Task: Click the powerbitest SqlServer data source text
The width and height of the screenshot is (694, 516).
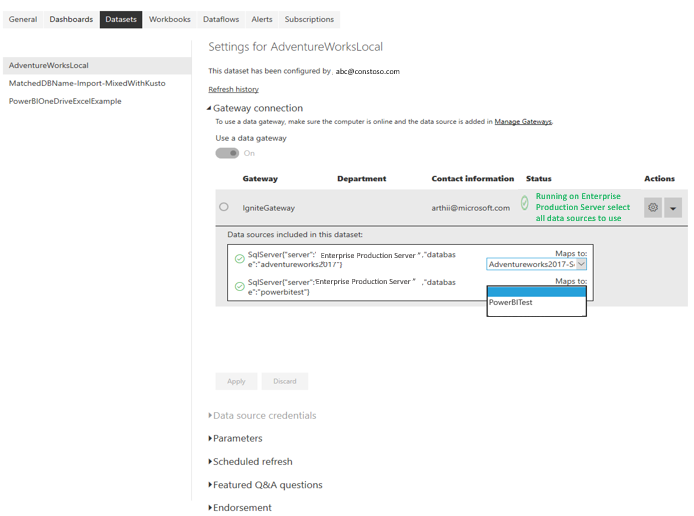Action: (351, 287)
